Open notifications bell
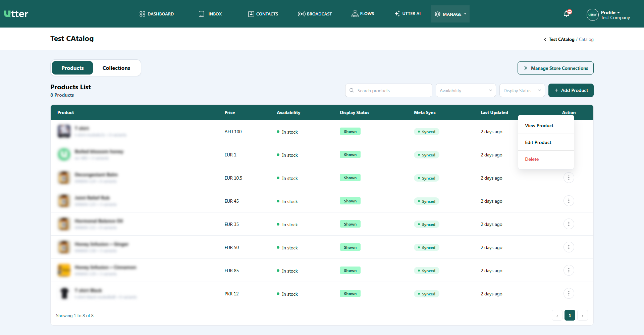 coord(567,14)
